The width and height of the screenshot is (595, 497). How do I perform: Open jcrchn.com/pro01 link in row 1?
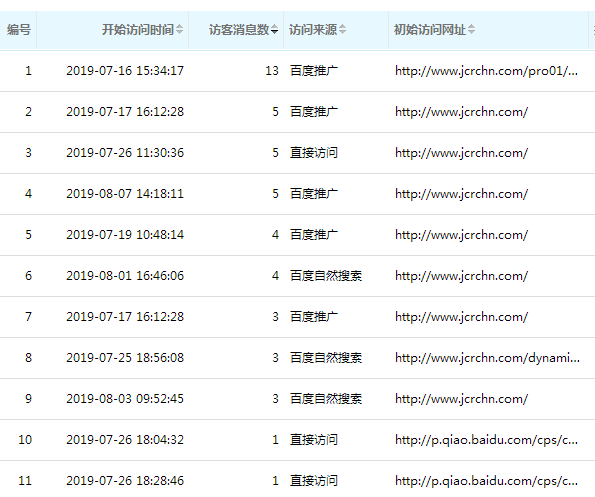486,71
